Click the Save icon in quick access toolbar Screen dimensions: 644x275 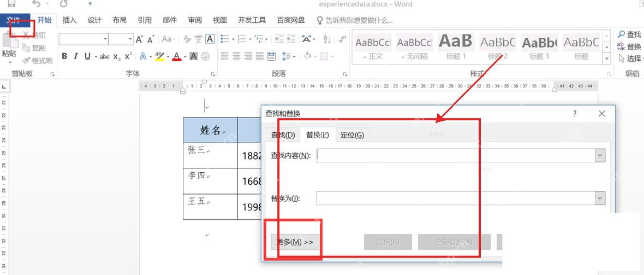pos(11,4)
